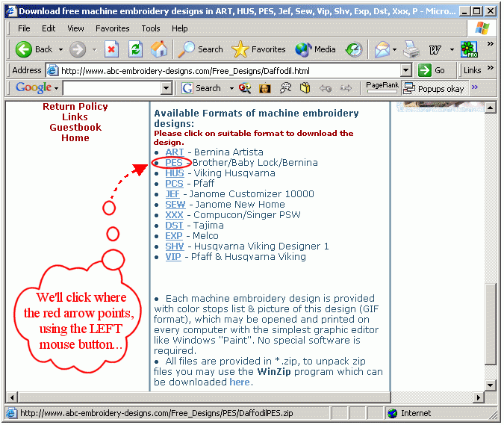504x425 pixels.
Task: Open the Back button history dropdown
Action: tap(60, 49)
